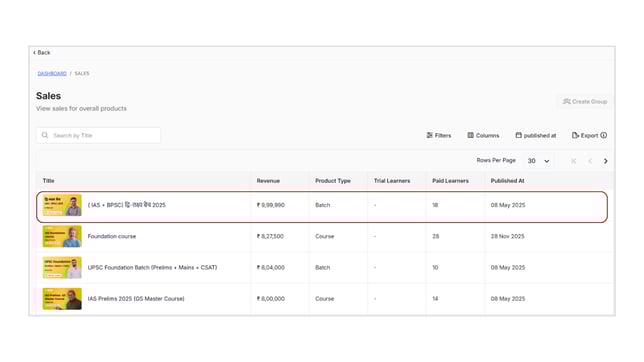Open the DASHBOARD breadcrumb link

pos(52,73)
